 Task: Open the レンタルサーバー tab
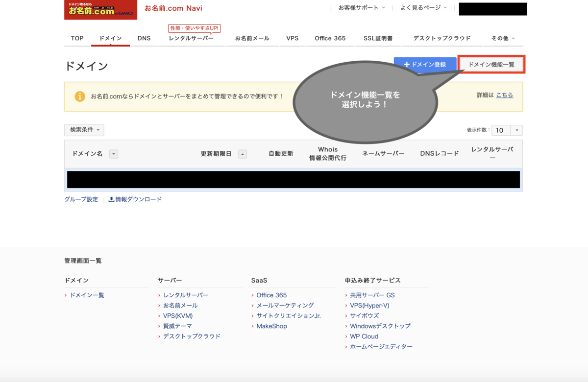pos(191,38)
